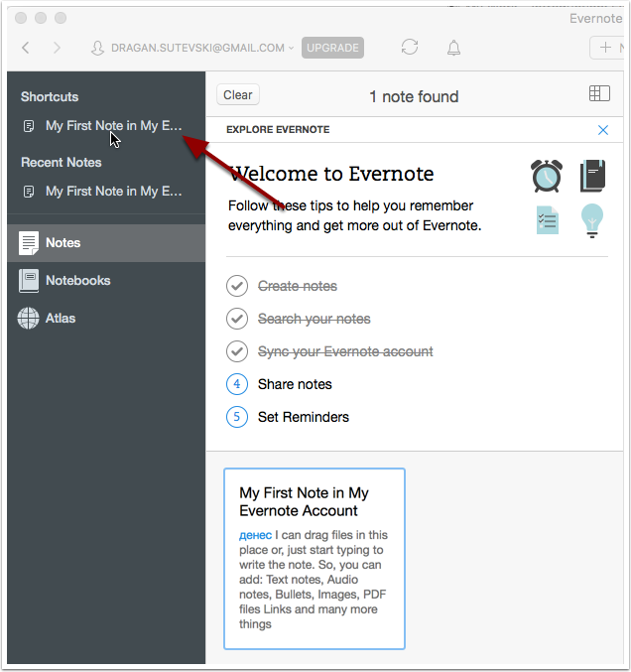This screenshot has width=631, height=672.
Task: Toggle the Search your notes checkmark
Action: coord(237,320)
